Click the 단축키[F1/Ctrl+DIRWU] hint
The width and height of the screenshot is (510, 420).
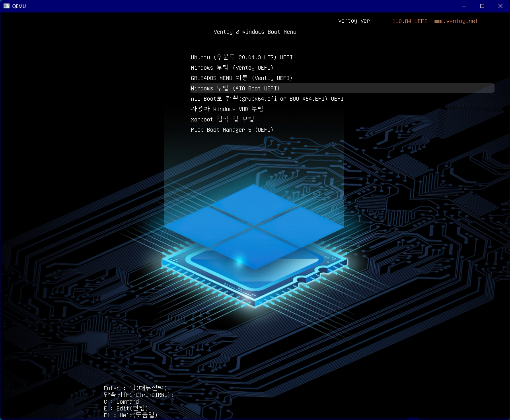coord(138,395)
